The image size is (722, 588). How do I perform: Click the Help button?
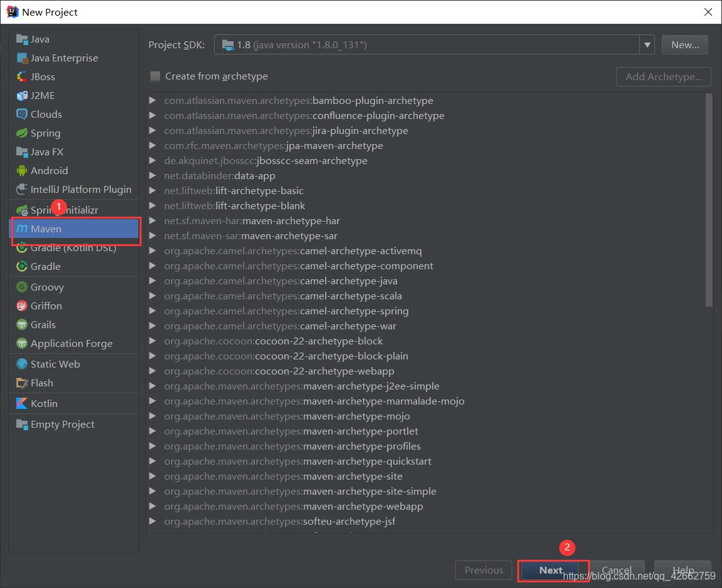click(x=683, y=570)
